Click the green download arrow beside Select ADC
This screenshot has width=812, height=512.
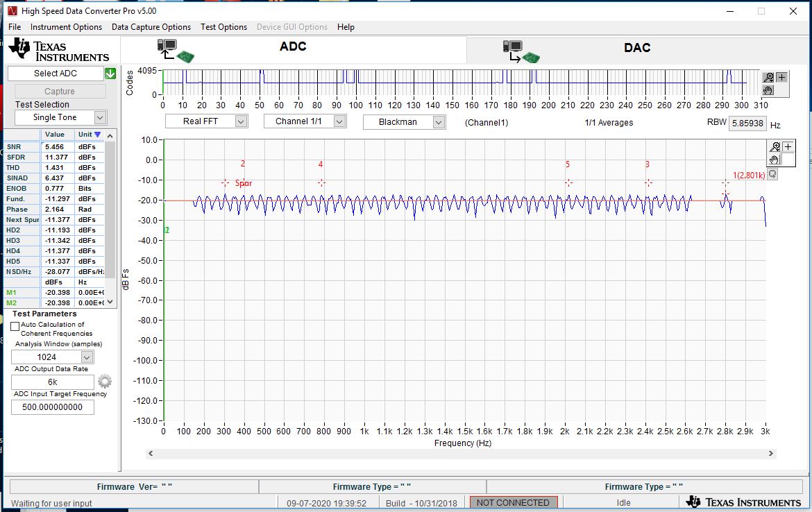pos(110,74)
